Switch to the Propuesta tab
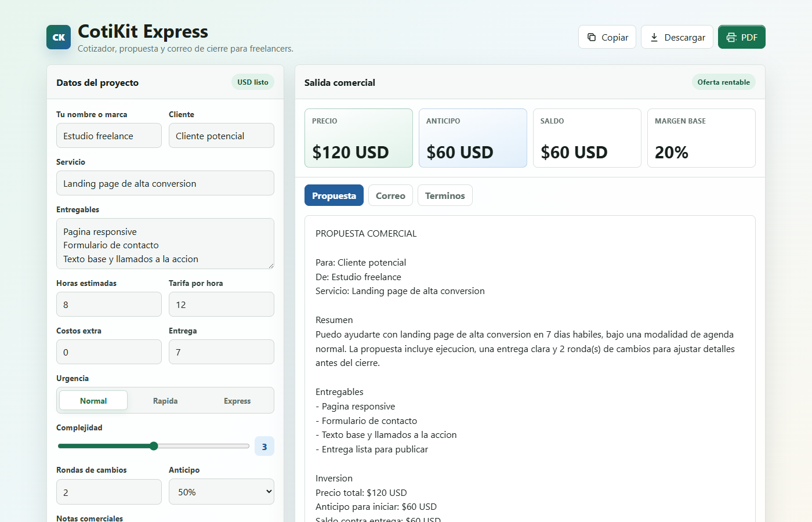This screenshot has width=812, height=522. tap(334, 195)
